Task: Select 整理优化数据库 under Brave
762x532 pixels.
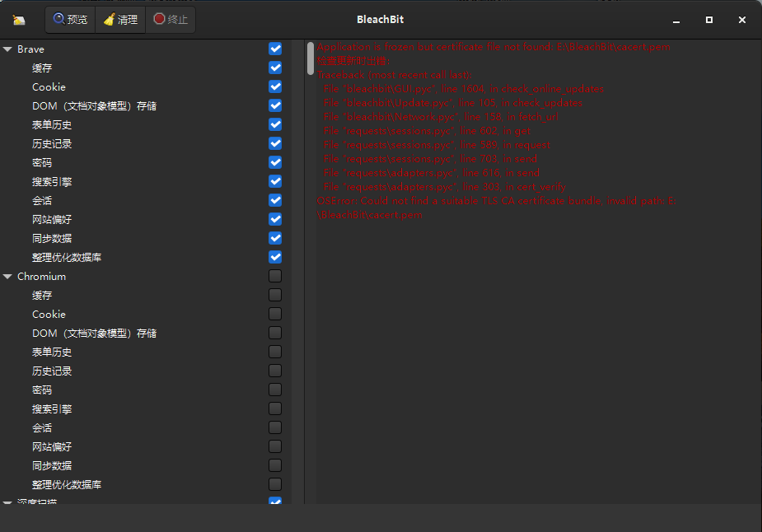Action: click(x=67, y=258)
